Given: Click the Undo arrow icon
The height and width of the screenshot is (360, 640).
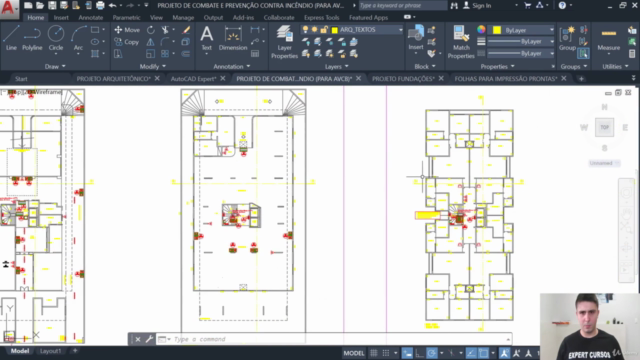Looking at the screenshot, I should pos(112,5).
